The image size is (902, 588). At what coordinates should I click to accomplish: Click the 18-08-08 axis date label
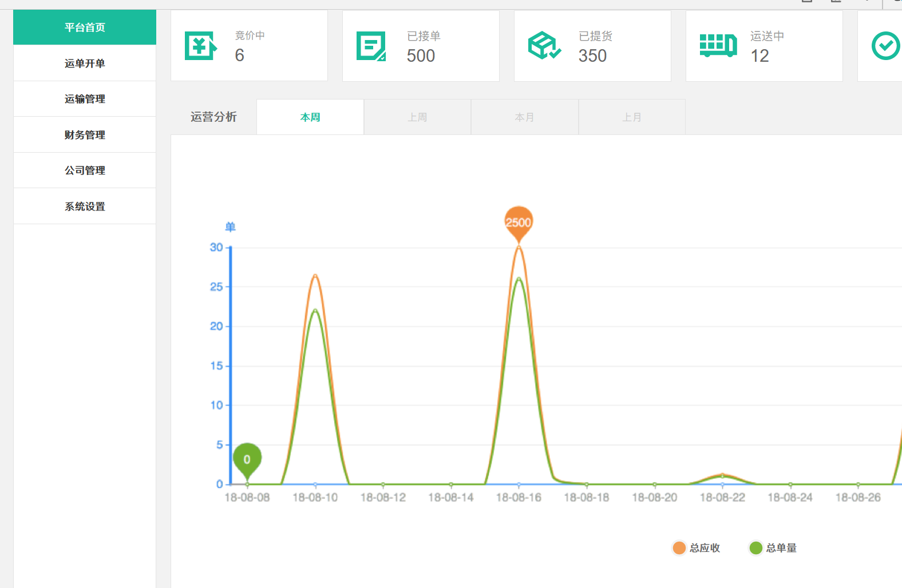(247, 498)
